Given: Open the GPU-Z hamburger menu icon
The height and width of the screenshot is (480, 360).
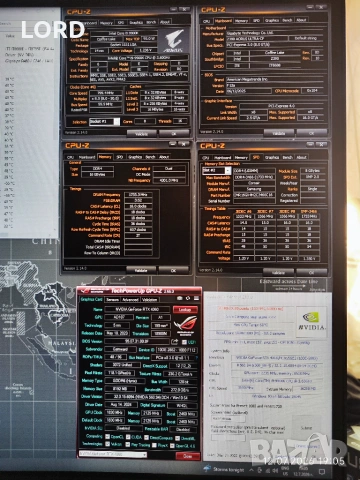Looking at the screenshot, I should (x=196, y=298).
